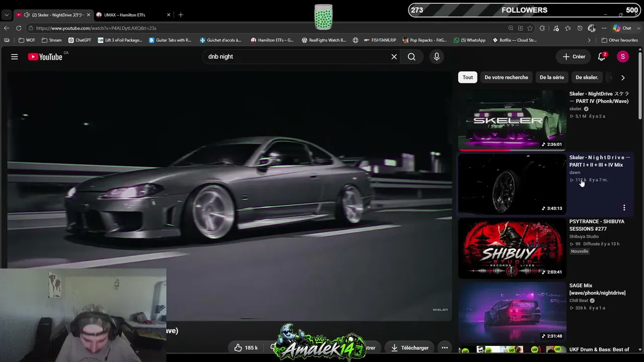Open Copilot Chat button
The height and width of the screenshot is (362, 644).
click(x=622, y=28)
